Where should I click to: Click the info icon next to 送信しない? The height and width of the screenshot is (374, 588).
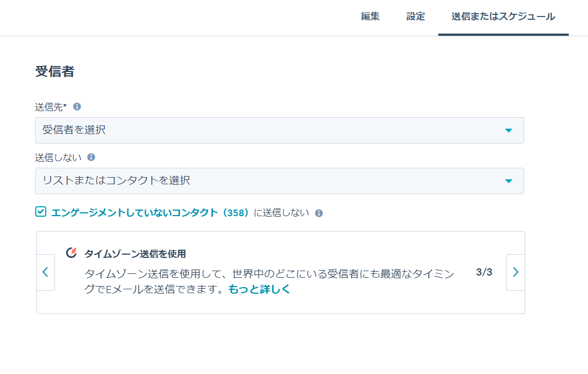click(91, 157)
